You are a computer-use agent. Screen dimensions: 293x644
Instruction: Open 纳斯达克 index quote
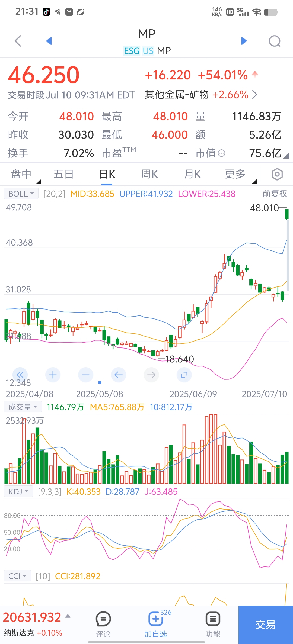pyautogui.click(x=33, y=633)
